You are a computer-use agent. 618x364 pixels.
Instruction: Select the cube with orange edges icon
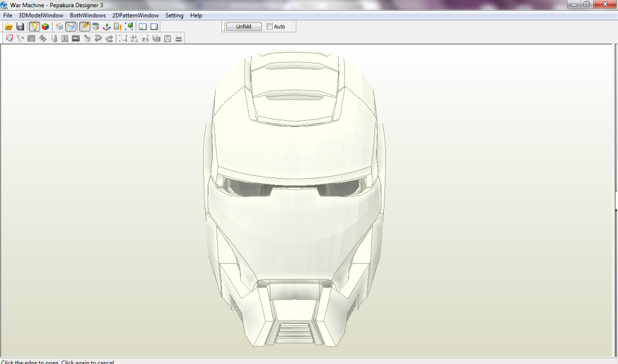pos(59,27)
